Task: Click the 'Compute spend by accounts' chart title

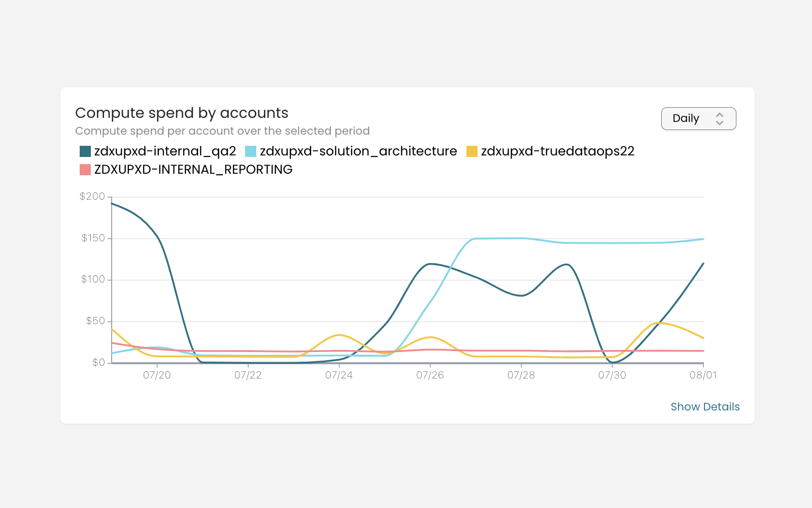Action: click(182, 113)
